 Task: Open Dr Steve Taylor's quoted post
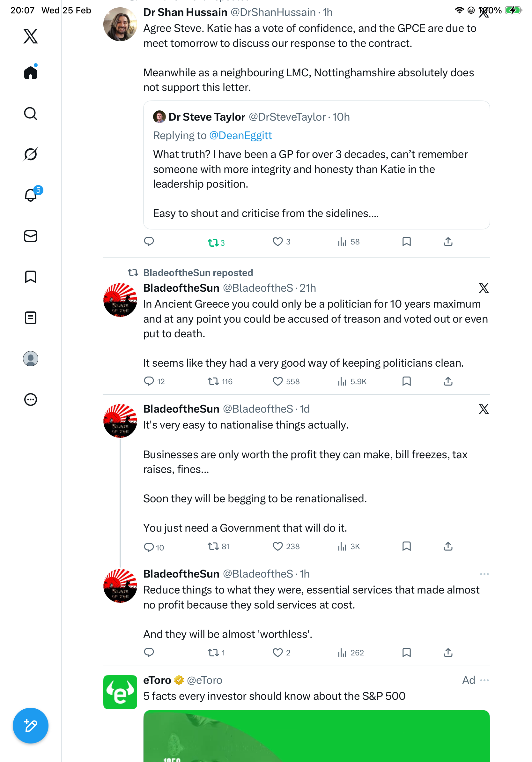click(316, 169)
